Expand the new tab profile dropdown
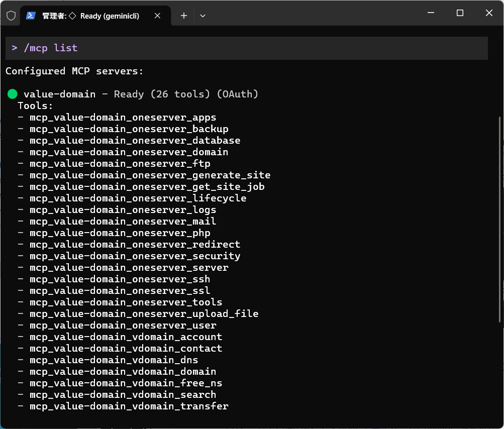 pos(203,16)
